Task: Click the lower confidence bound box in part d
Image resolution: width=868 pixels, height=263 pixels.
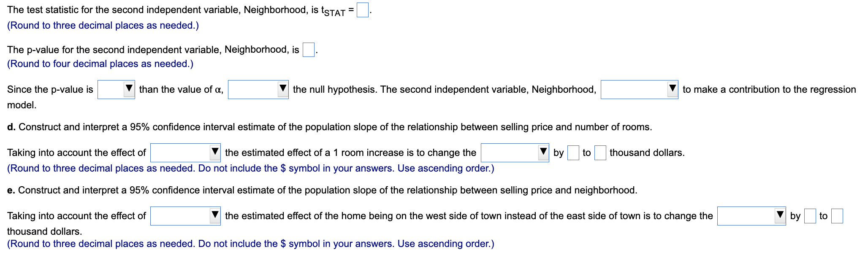Action: [x=573, y=153]
